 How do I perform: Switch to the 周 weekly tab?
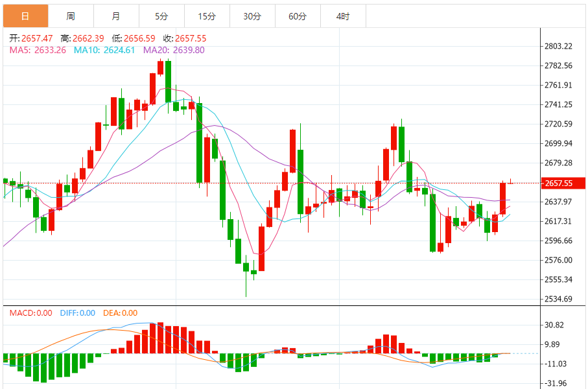tap(71, 16)
